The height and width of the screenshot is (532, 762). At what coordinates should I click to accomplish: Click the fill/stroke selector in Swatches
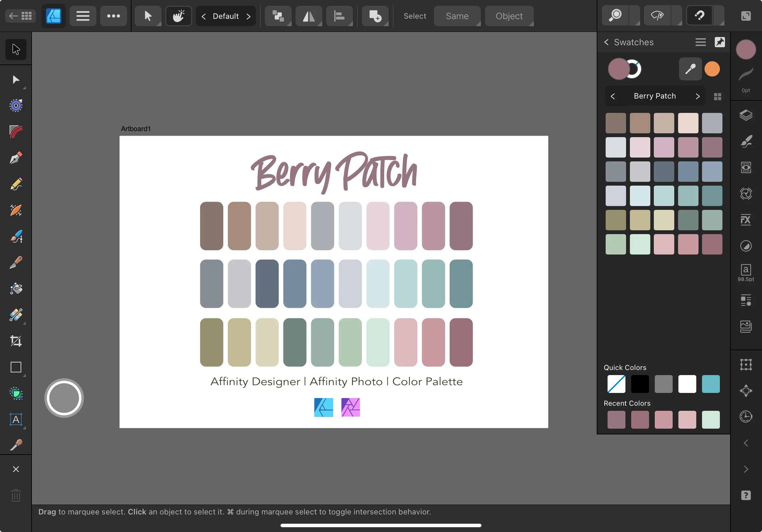pos(624,69)
